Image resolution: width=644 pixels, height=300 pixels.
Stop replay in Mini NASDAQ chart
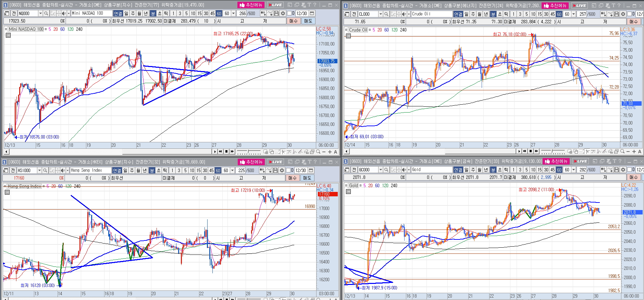tap(226, 152)
